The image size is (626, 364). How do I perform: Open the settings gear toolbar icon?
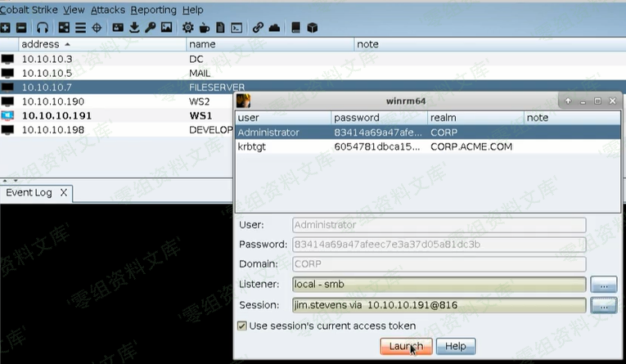[x=188, y=27]
